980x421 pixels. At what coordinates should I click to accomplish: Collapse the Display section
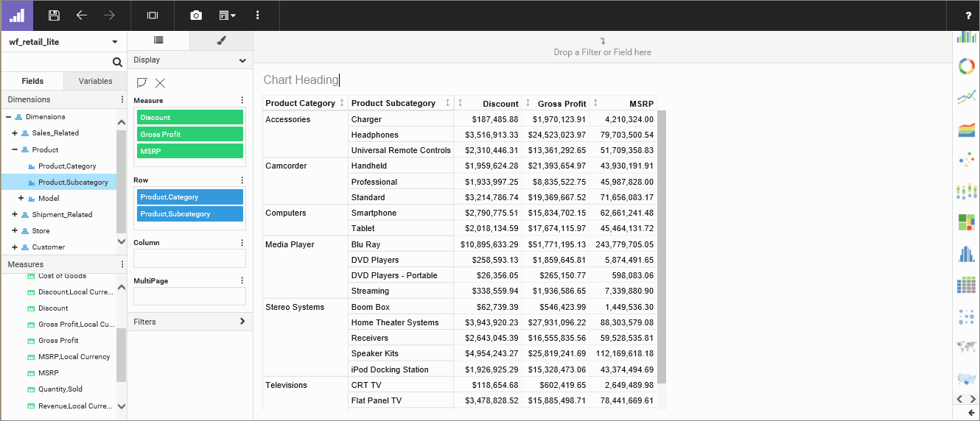[242, 60]
